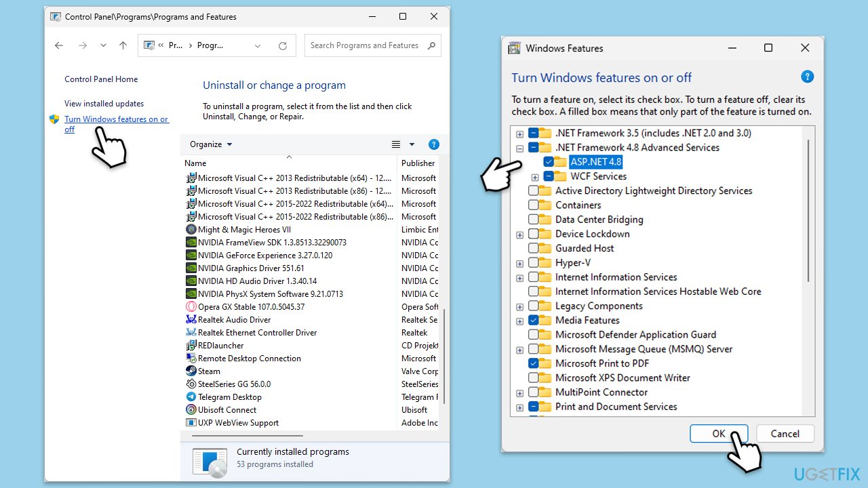Sort by the Name column header
The image size is (868, 488).
(196, 163)
